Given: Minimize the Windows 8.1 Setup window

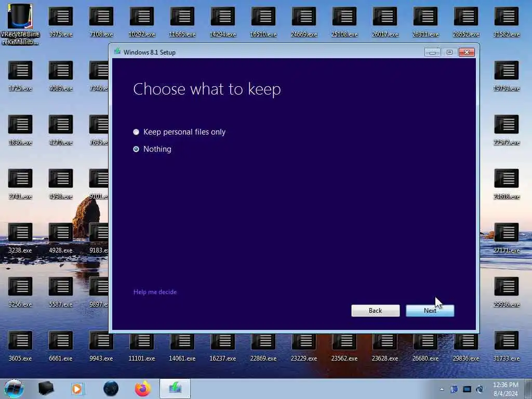Looking at the screenshot, I should 432,52.
